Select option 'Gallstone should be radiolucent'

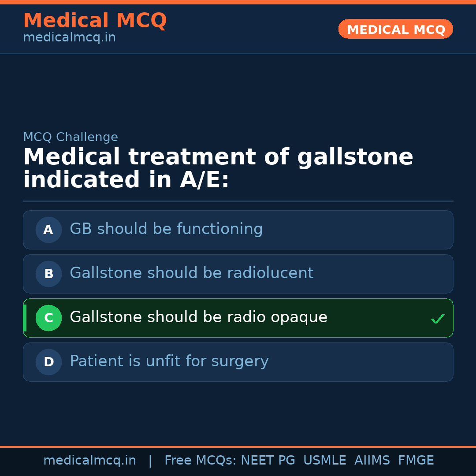click(191, 273)
